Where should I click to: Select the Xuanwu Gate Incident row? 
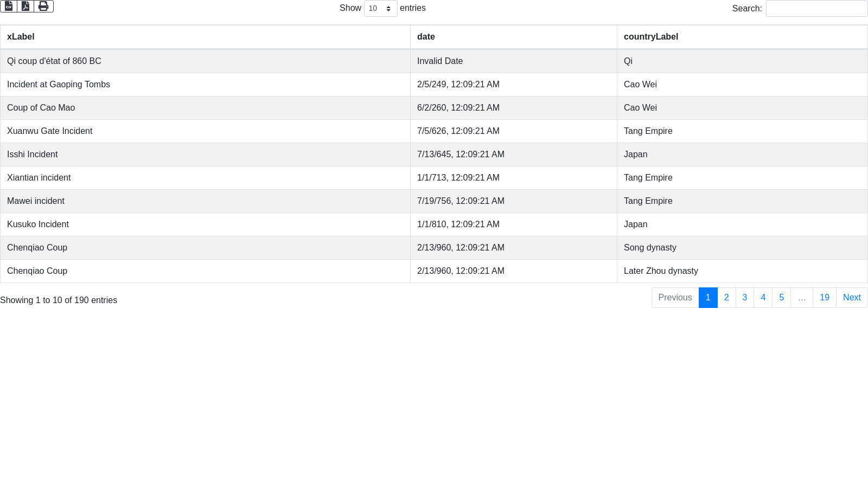[50, 131]
